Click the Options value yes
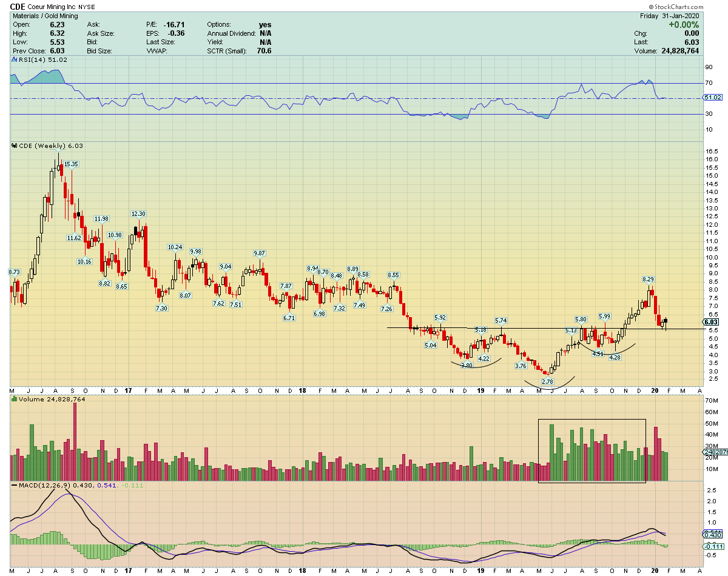The height and width of the screenshot is (576, 728). click(265, 25)
